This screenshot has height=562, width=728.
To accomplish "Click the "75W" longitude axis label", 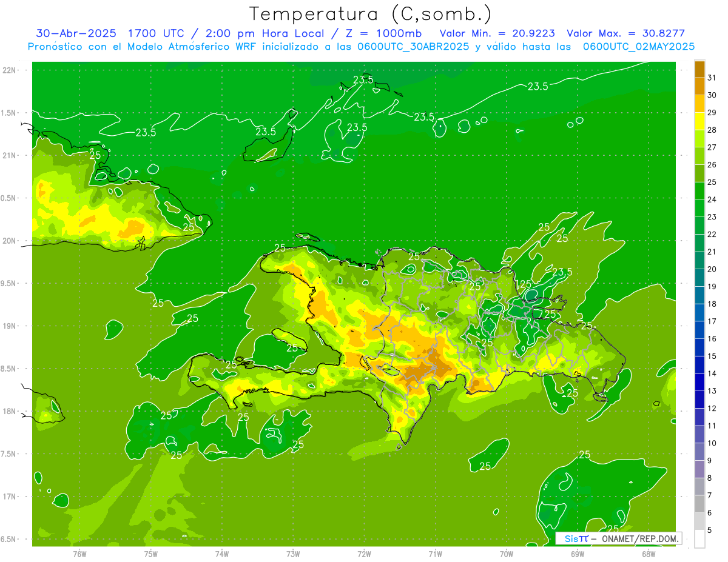I will tap(151, 554).
